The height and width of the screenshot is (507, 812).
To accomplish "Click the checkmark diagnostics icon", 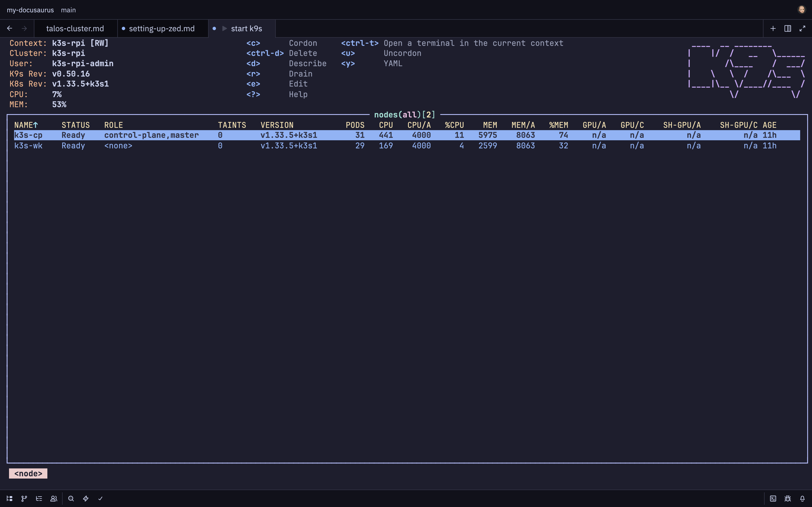I will click(x=100, y=499).
